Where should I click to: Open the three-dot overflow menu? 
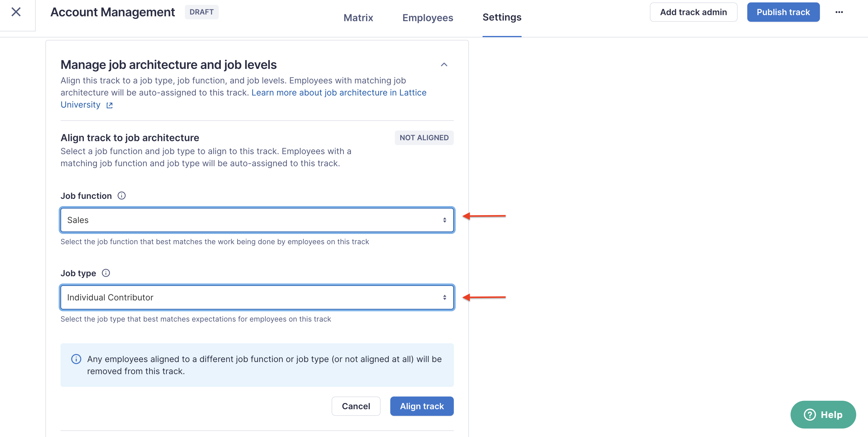tap(839, 12)
